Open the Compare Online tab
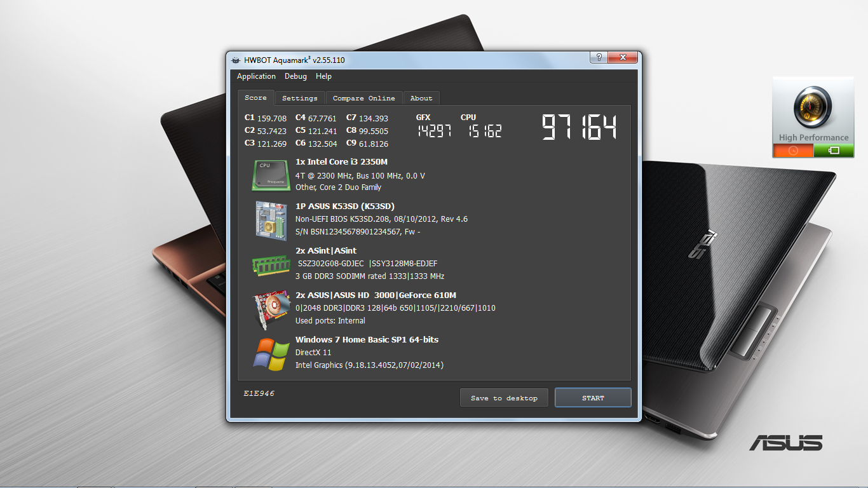The image size is (868, 488). (364, 98)
